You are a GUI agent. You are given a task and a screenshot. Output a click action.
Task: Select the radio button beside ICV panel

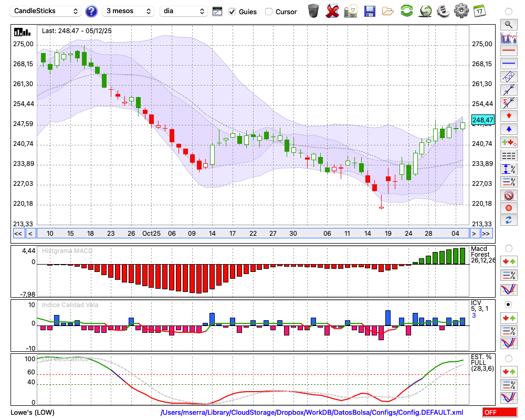pos(509,304)
